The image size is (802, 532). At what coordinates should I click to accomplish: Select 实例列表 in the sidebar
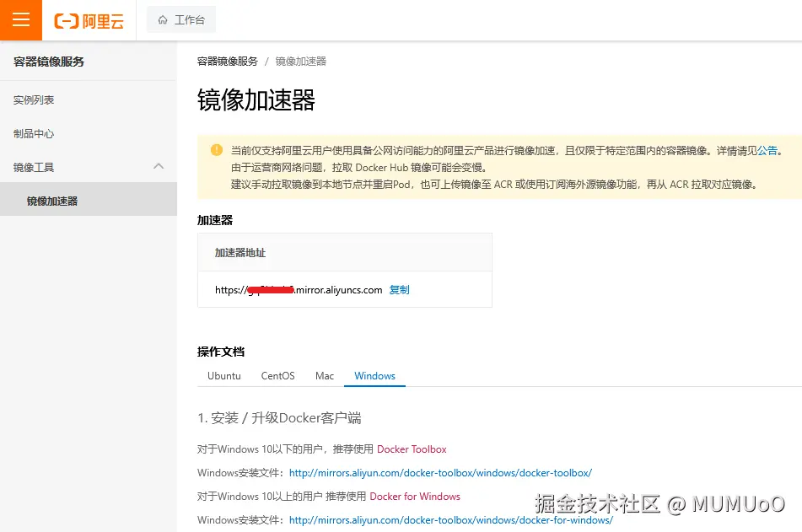[34, 99]
